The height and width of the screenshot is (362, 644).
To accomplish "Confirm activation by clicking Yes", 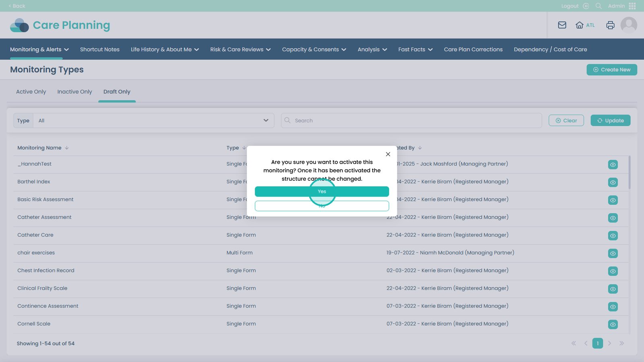I will coord(322,191).
